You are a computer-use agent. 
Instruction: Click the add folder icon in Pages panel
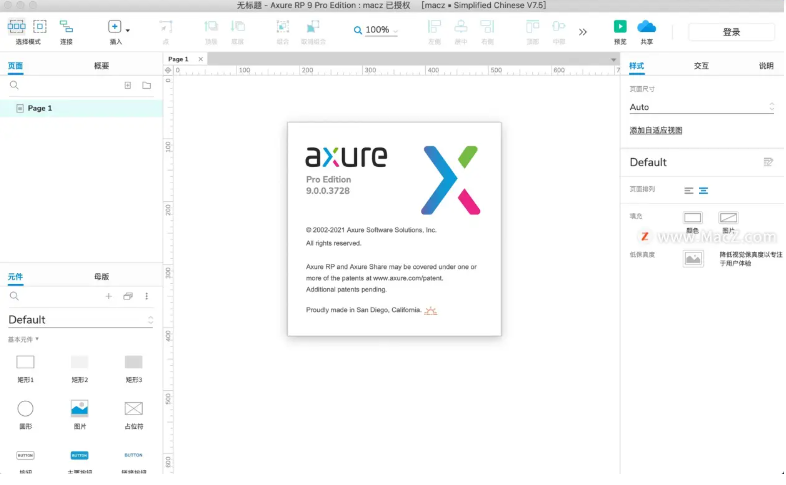click(147, 86)
